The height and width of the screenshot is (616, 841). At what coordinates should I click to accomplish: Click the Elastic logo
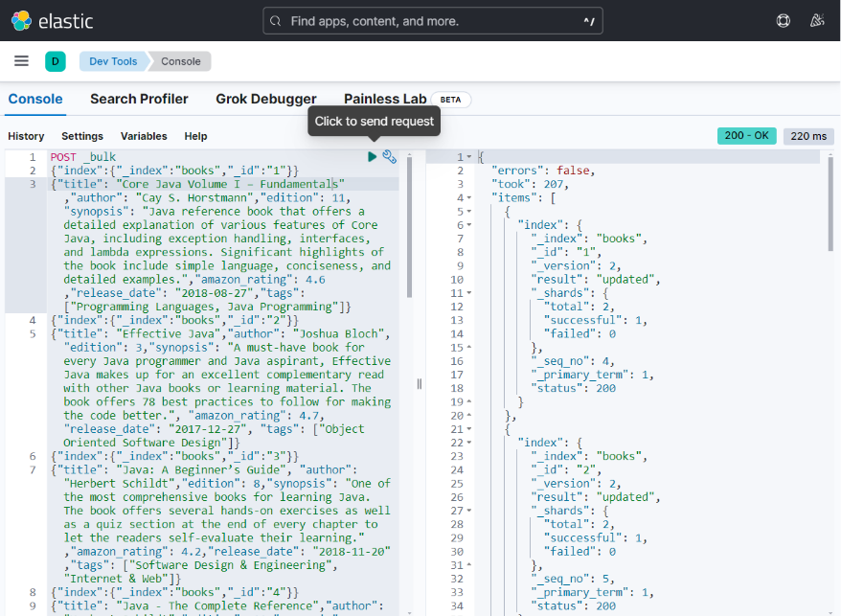click(52, 21)
